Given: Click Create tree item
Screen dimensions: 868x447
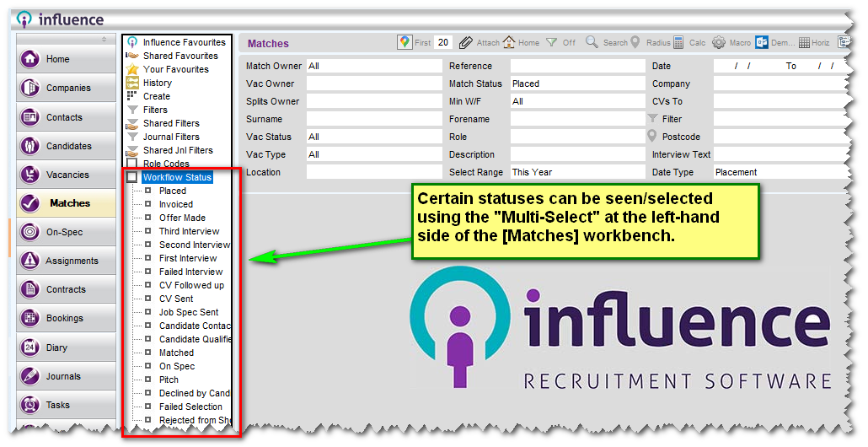Looking at the screenshot, I should point(157,96).
